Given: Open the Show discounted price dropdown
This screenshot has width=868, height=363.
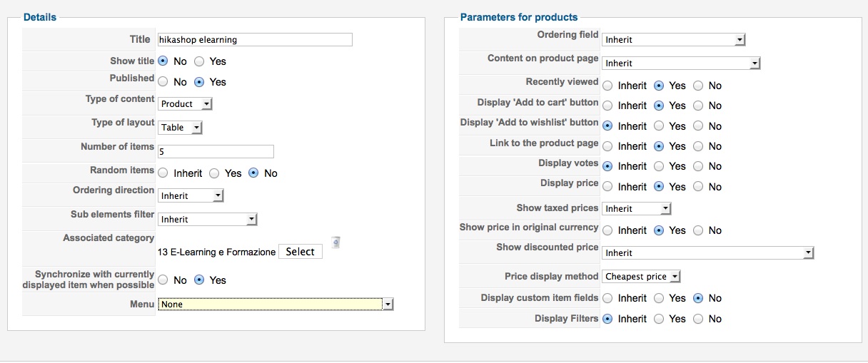Looking at the screenshot, I should [708, 253].
